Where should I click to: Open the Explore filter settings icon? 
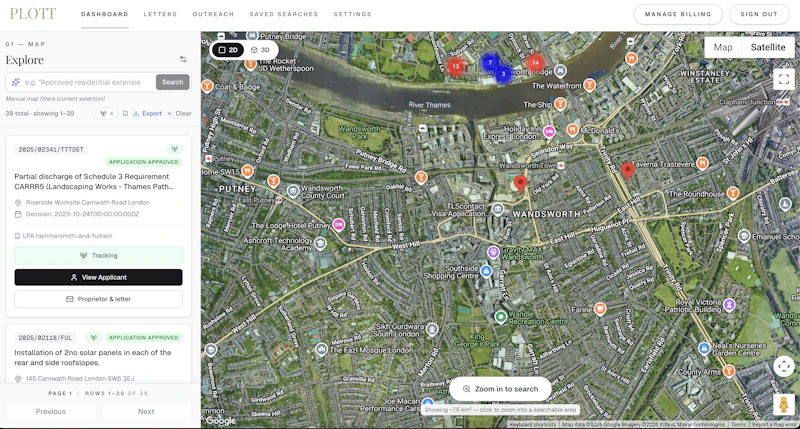[183, 60]
